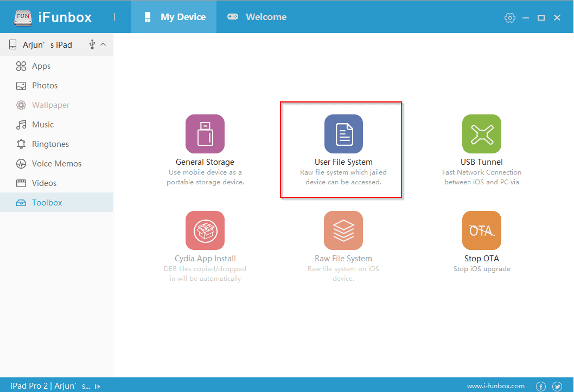This screenshot has width=574, height=392.
Task: Click the Cydia App Install label
Action: pos(205,259)
